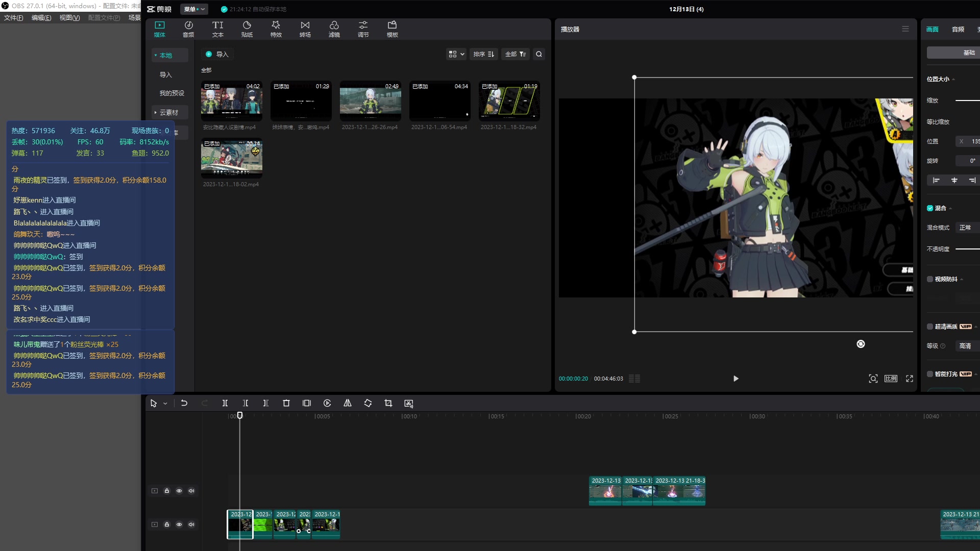Click the rotate icon in timeline toolbar
This screenshot has height=551, width=980.
(368, 403)
